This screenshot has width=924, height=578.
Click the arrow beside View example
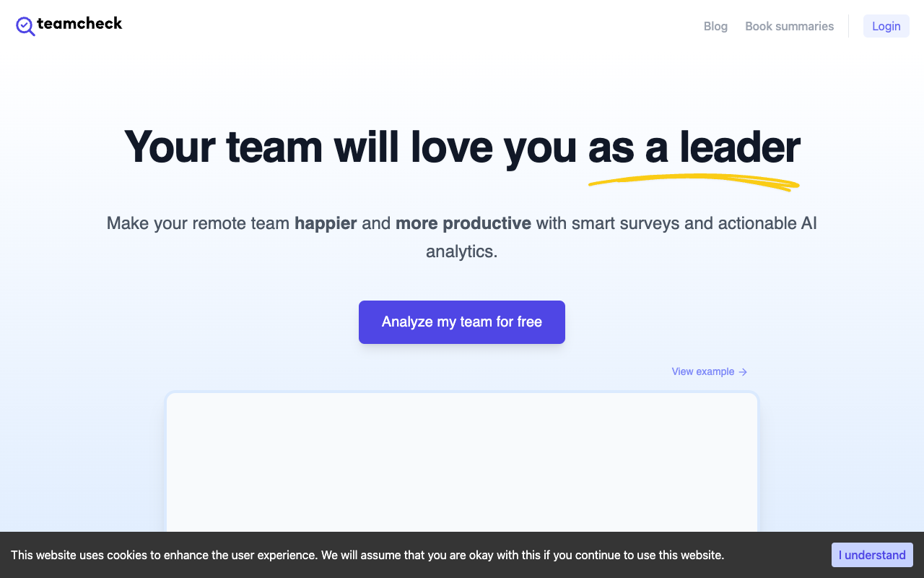coord(743,371)
